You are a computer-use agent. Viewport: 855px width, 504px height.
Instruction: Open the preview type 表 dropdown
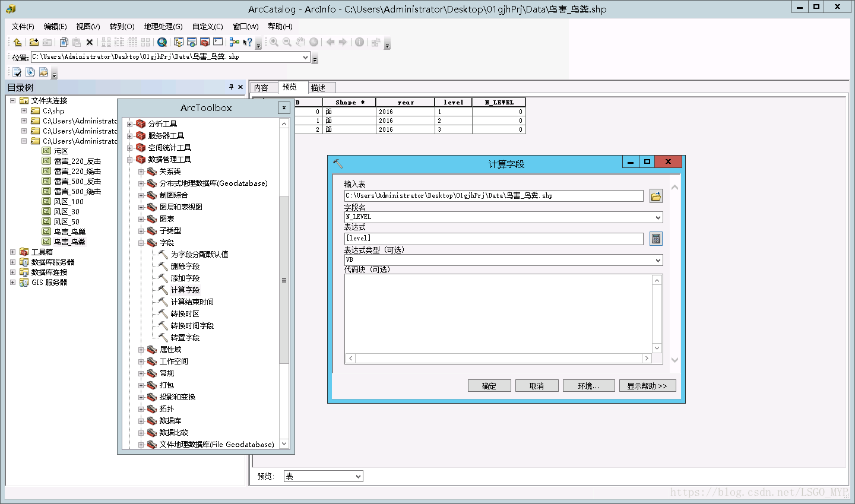pos(358,476)
